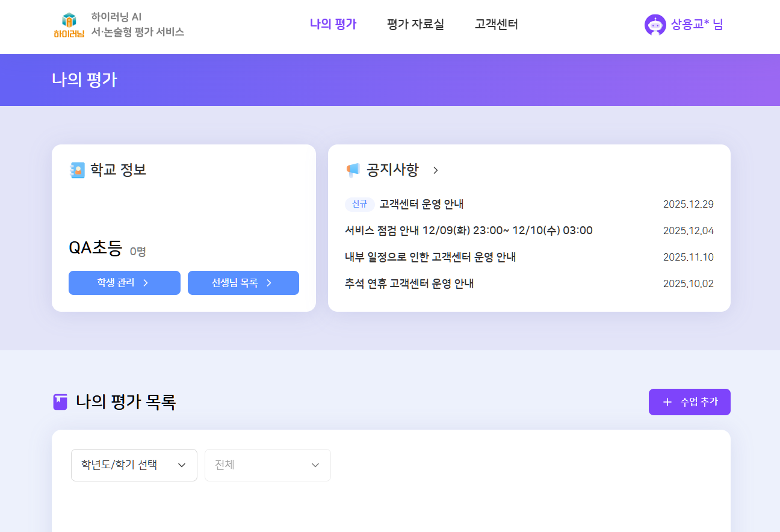Click the 하이러닝 logo icon
This screenshot has width=780, height=532.
click(69, 25)
